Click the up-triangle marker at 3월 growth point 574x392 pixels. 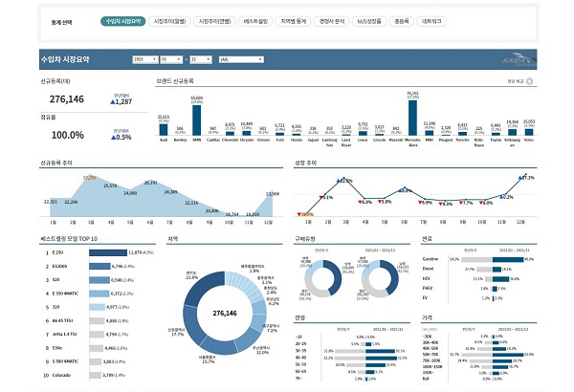click(x=339, y=181)
